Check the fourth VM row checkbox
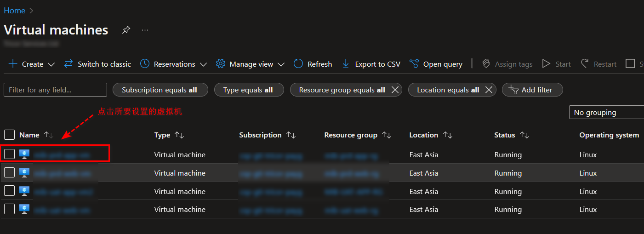Screen dimensions: 644x234 (10, 209)
